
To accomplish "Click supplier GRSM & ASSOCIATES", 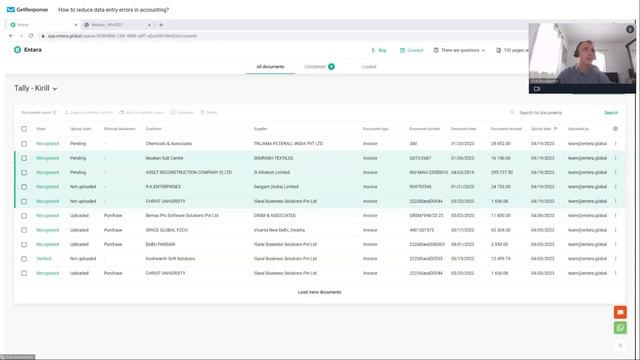I will (x=275, y=216).
